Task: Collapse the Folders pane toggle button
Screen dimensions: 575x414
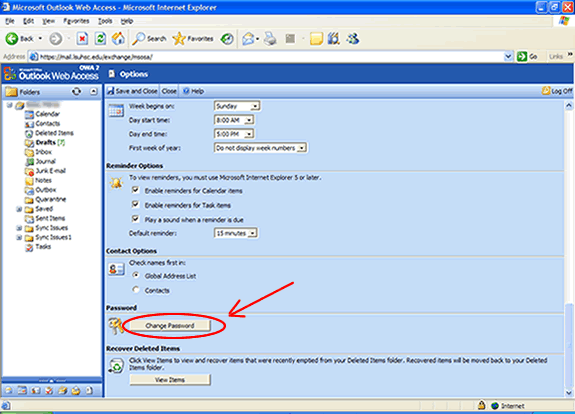Action: (94, 91)
